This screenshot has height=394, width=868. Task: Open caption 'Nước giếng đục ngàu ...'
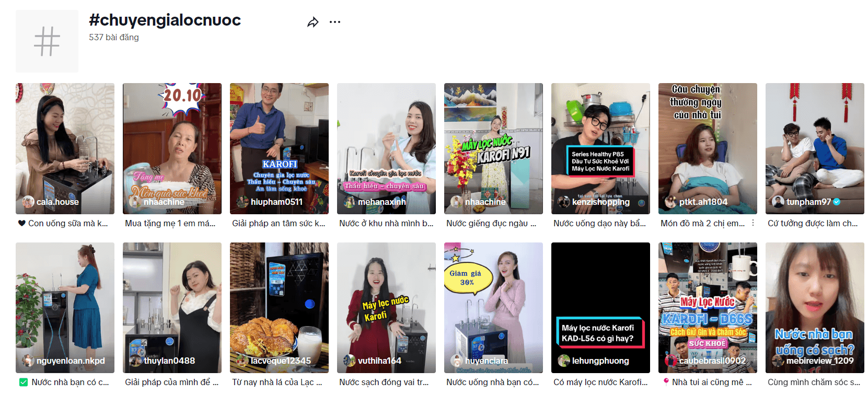tap(491, 223)
